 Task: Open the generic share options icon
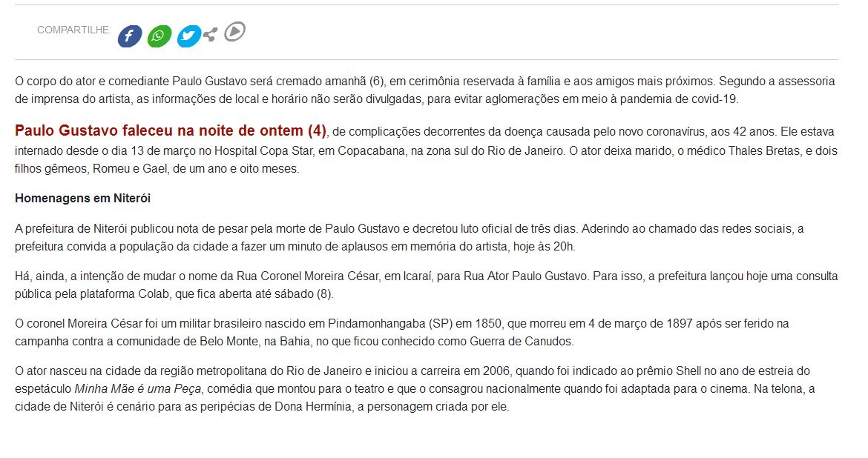[211, 35]
